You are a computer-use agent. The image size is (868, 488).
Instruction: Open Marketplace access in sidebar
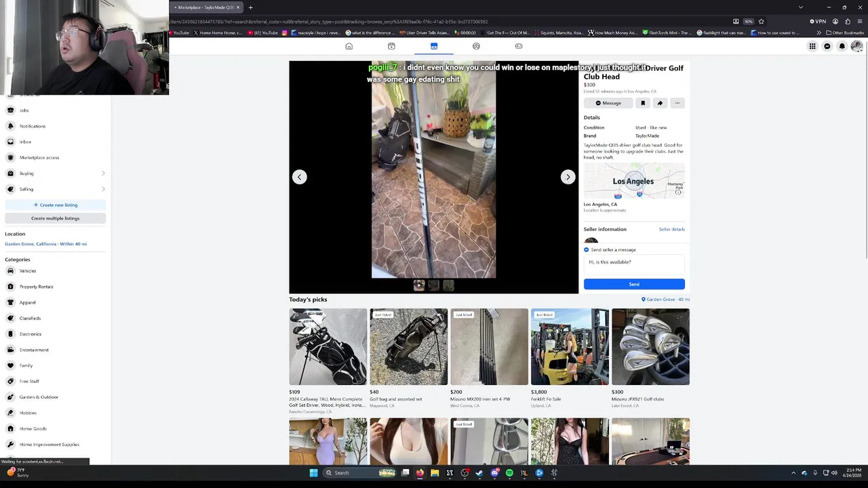(55, 157)
